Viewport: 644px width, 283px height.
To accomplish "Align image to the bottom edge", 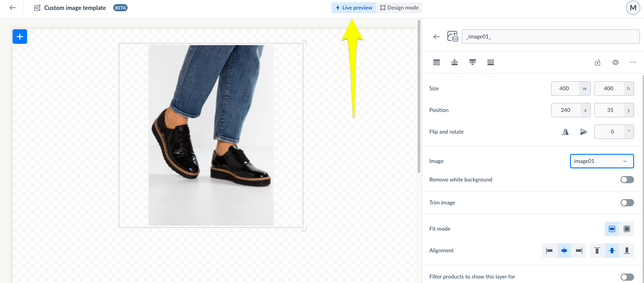I will 626,251.
